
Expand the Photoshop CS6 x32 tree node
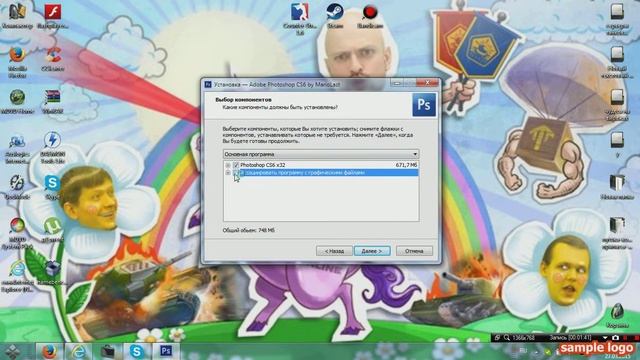click(x=228, y=165)
